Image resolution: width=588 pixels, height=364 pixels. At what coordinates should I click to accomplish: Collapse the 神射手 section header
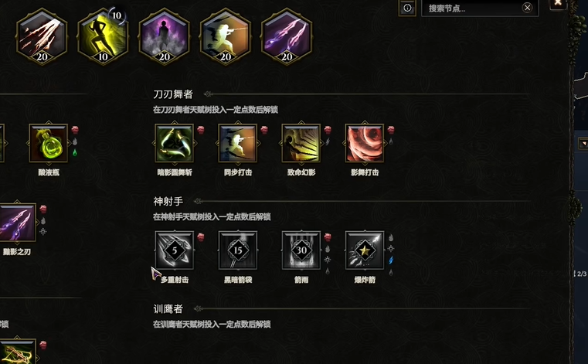[x=168, y=202]
